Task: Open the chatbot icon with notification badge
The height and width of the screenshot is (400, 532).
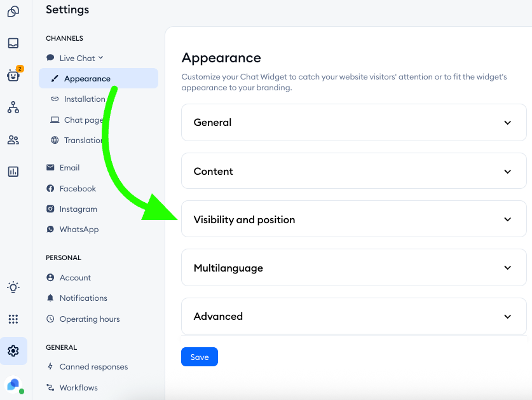Action: (13, 76)
